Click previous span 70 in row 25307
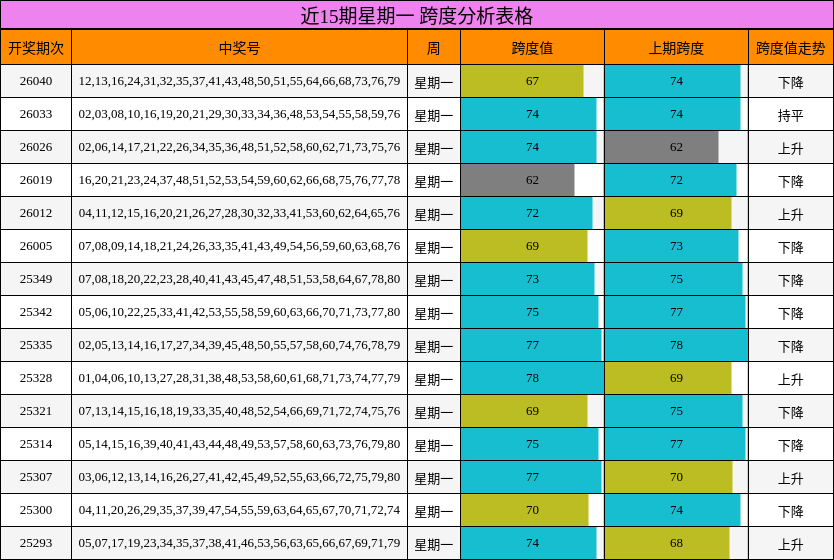 [x=669, y=477]
